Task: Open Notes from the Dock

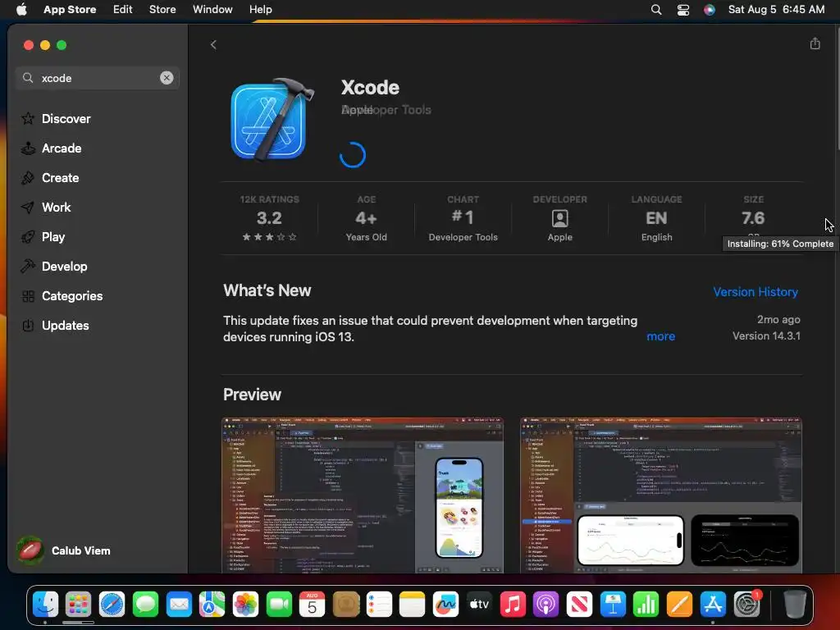Action: (412, 605)
